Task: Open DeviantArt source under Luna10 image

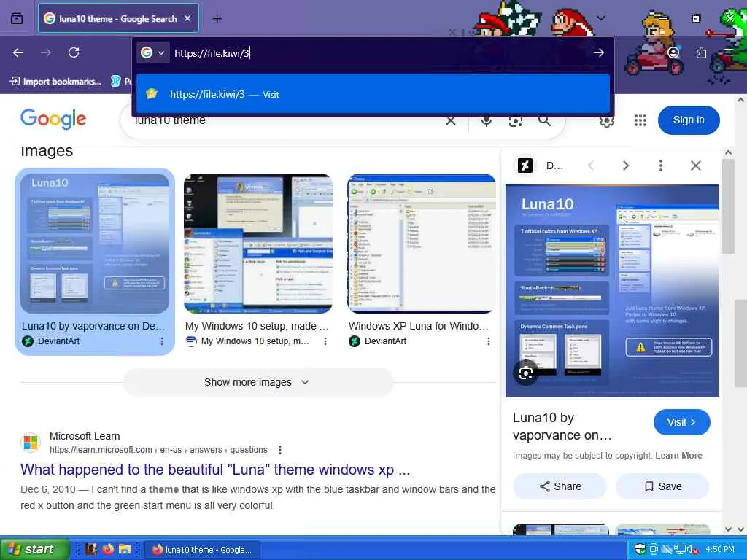Action: tap(51, 341)
